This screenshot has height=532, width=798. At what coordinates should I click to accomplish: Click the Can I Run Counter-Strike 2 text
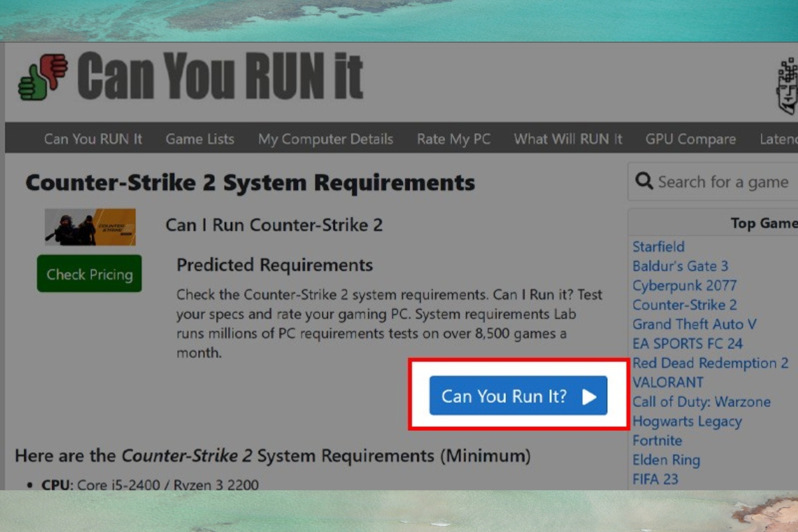coord(274,225)
